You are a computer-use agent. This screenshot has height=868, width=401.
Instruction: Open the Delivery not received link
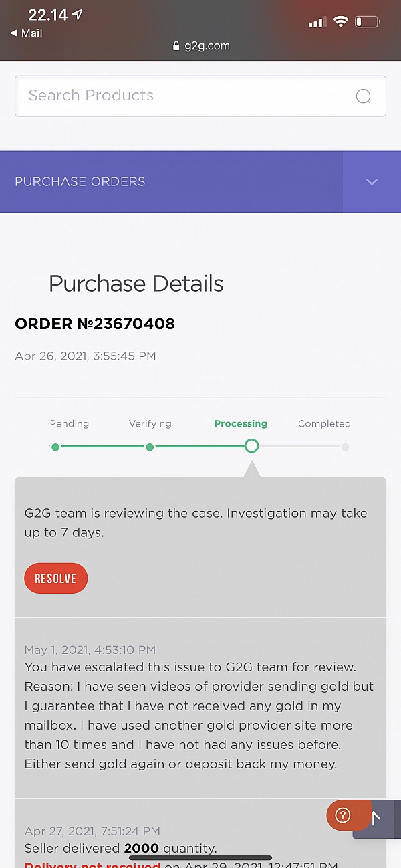tap(92, 865)
